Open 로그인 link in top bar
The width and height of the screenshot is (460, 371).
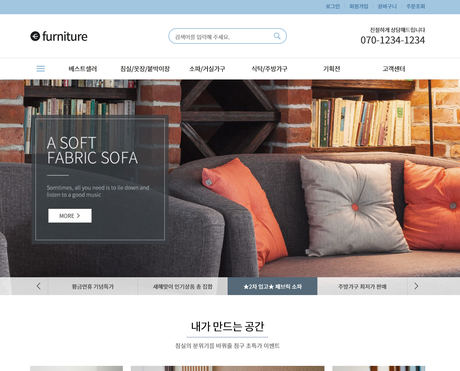pos(333,6)
